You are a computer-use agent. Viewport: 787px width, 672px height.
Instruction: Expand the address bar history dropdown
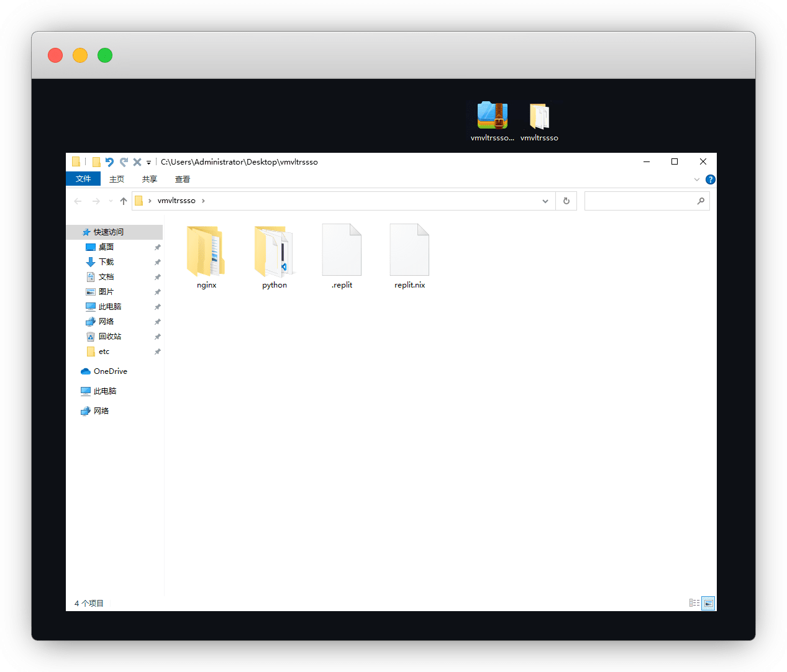click(545, 201)
